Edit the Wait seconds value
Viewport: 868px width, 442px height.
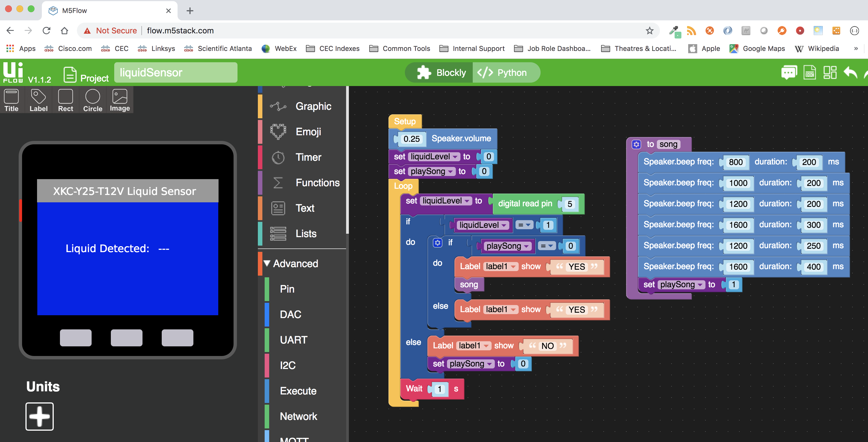coord(439,389)
